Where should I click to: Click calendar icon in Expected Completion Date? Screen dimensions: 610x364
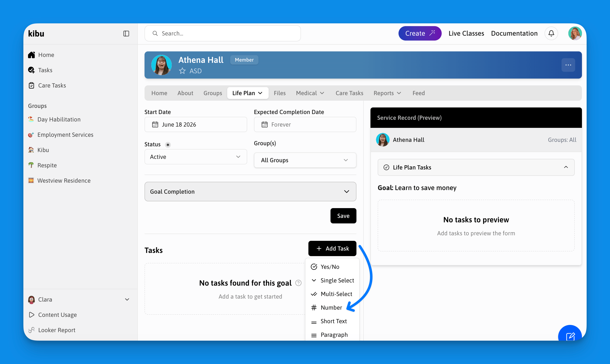tap(264, 125)
